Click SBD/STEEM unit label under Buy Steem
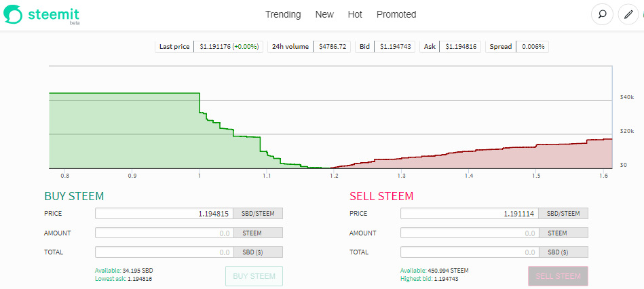This screenshot has height=289, width=644. click(x=259, y=214)
